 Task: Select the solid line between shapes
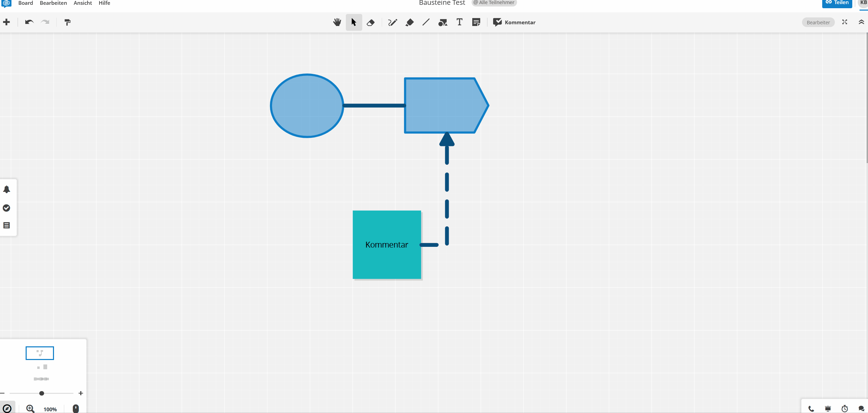coord(374,106)
